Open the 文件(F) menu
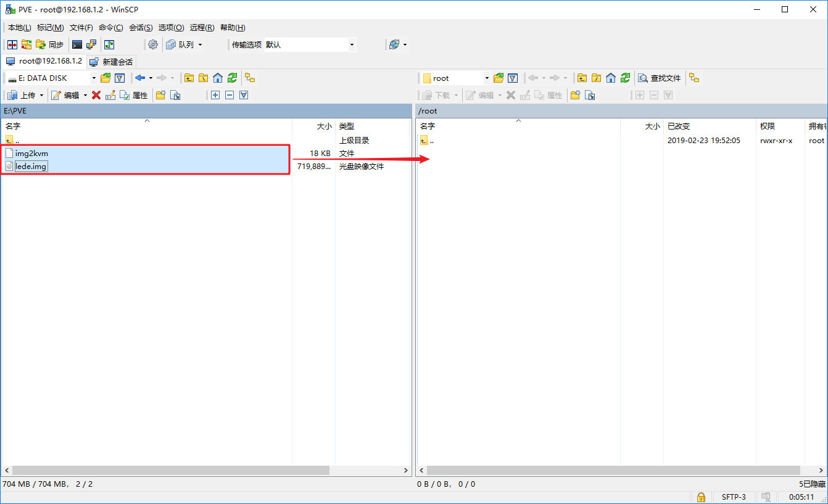Viewport: 828px width, 504px height. point(81,28)
